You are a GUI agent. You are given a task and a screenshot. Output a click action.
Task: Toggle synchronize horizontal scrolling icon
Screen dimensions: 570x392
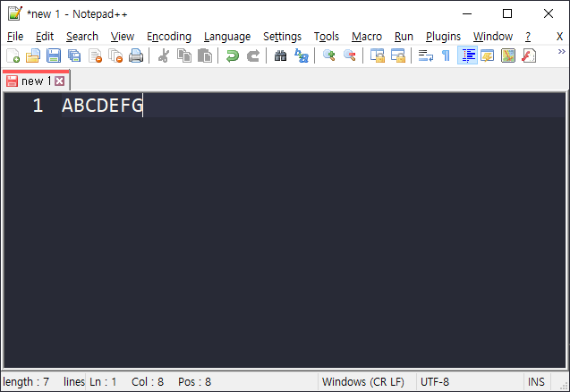(398, 56)
